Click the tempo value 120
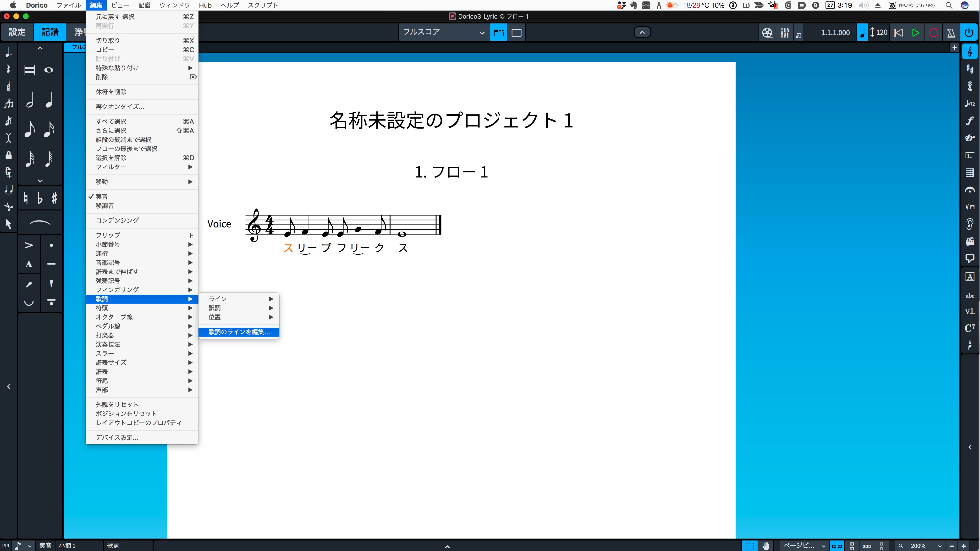 (881, 32)
